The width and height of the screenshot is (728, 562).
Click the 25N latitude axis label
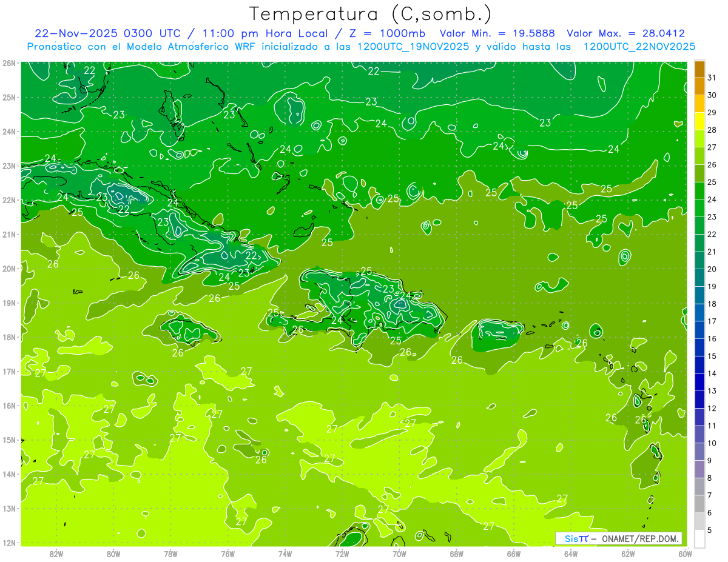coord(9,97)
